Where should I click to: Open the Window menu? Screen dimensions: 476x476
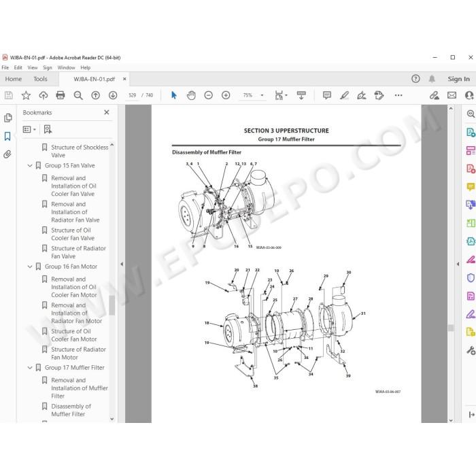pos(66,68)
